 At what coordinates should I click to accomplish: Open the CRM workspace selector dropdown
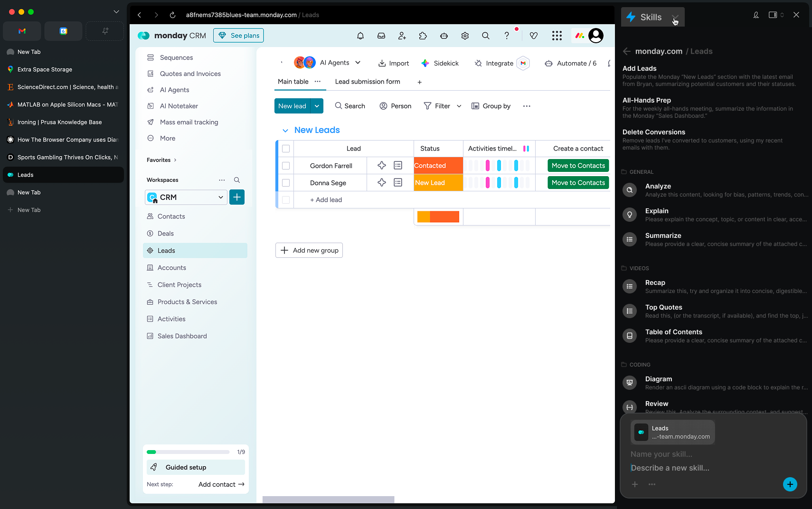[185, 197]
